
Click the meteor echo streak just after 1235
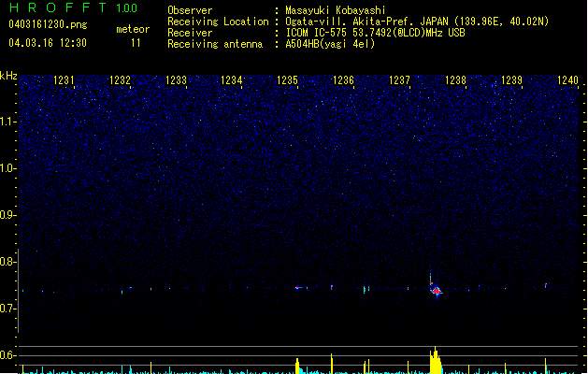click(299, 288)
